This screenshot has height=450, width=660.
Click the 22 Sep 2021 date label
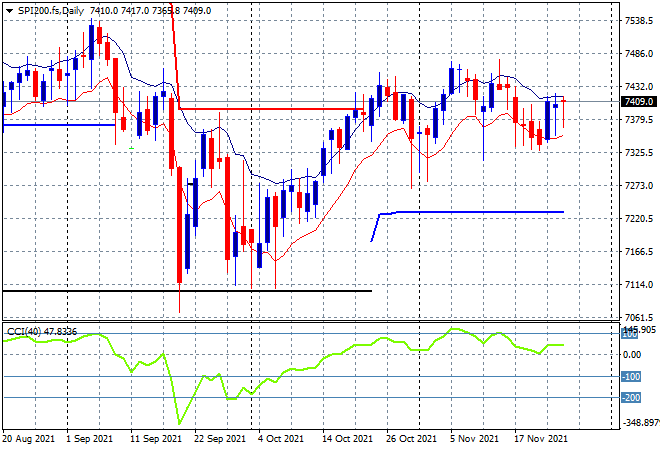click(x=220, y=439)
